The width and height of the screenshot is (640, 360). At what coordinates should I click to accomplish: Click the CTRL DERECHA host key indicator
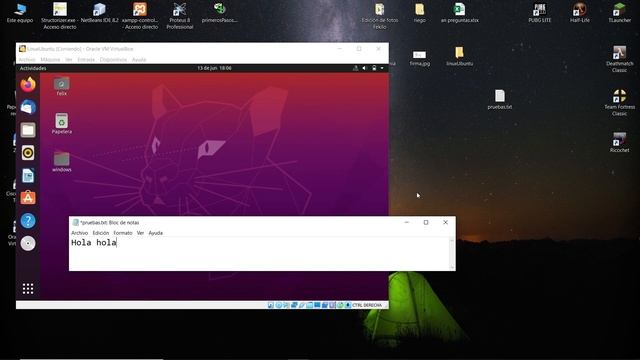click(367, 305)
